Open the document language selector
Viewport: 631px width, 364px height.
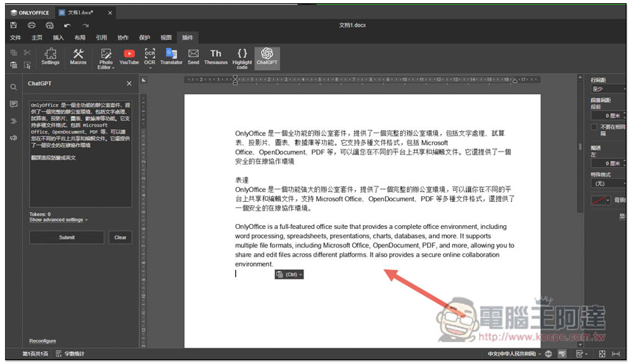tap(514, 354)
